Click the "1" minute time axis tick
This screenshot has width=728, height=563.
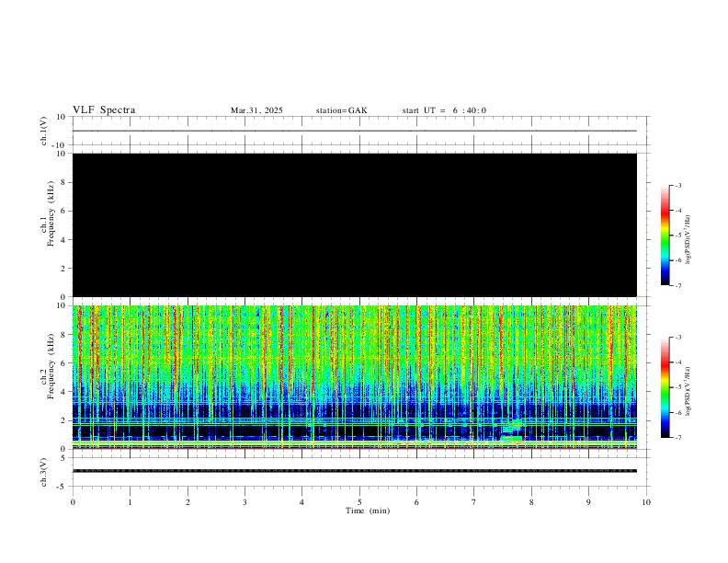[x=130, y=502]
